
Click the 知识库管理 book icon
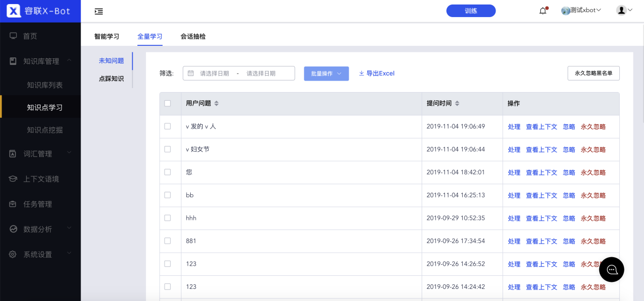coord(13,61)
